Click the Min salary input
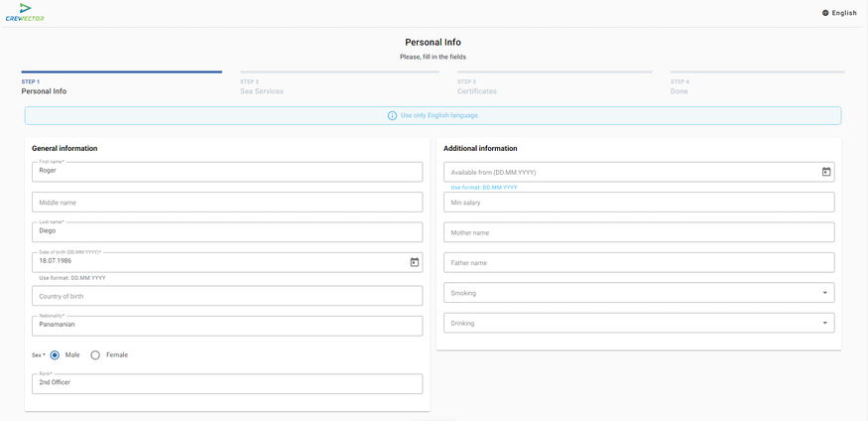Screen dimensions: 868x421 (638, 203)
